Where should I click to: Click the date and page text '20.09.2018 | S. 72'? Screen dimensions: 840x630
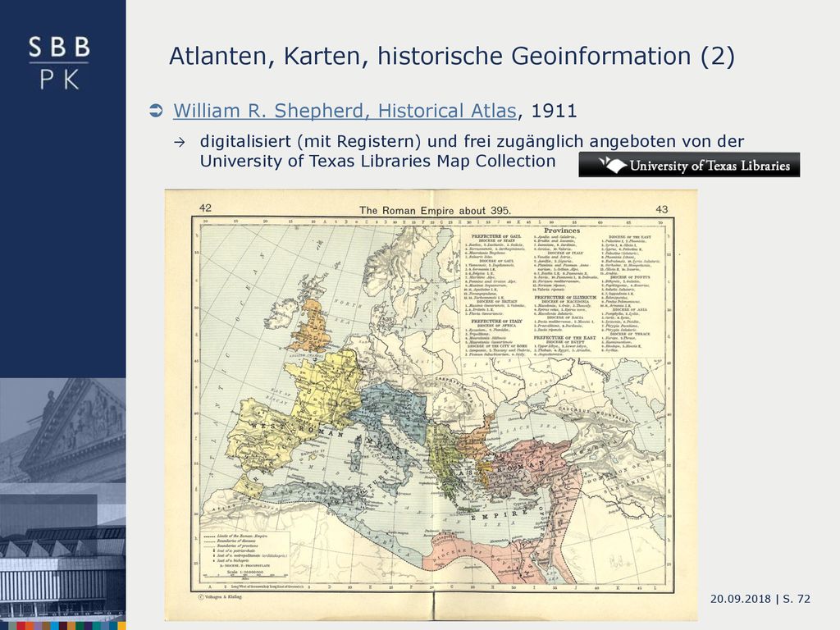pyautogui.click(x=760, y=599)
